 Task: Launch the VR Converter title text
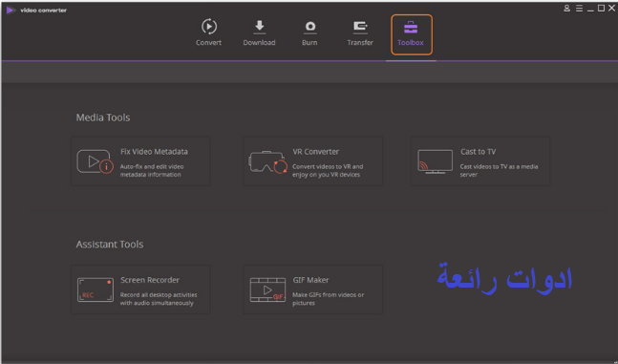pos(316,152)
